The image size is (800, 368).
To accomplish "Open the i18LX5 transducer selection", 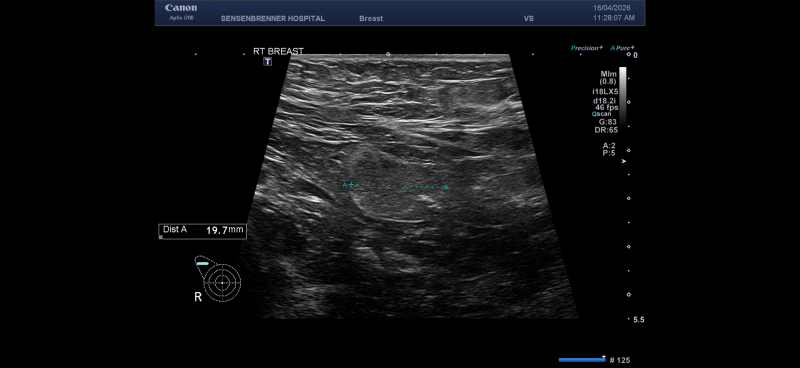I will coord(605,91).
